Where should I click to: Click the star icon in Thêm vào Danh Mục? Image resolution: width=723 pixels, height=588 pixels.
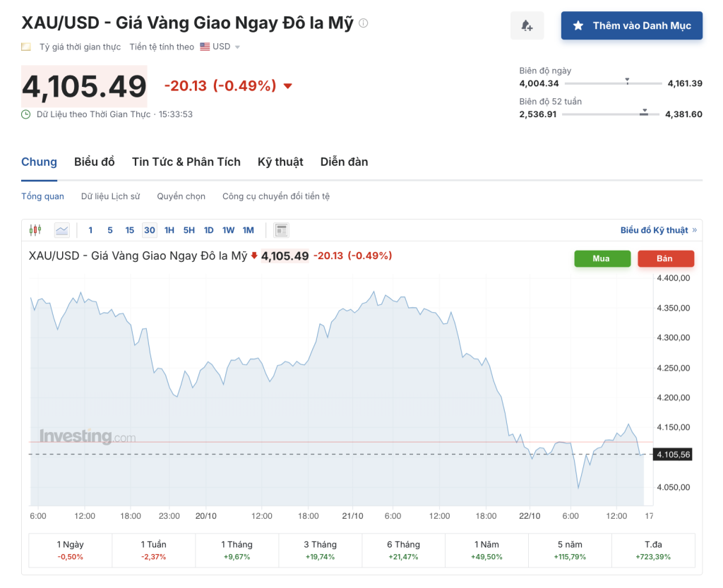[578, 26]
